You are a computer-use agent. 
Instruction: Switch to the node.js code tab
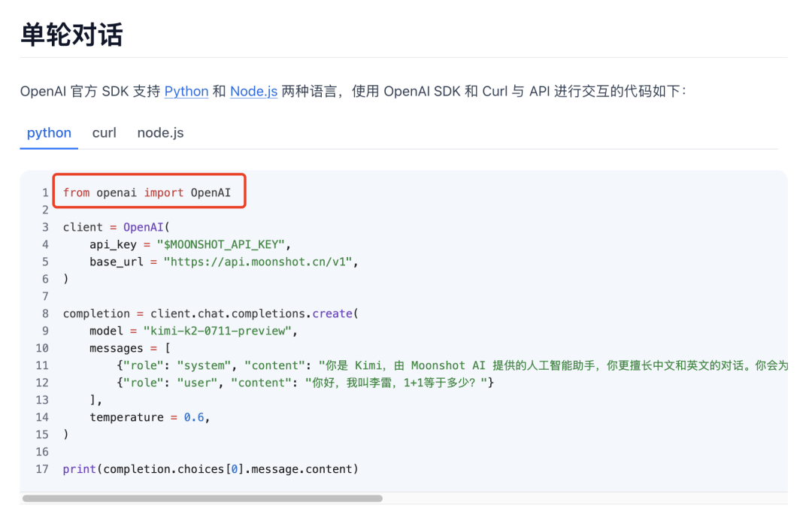point(161,133)
